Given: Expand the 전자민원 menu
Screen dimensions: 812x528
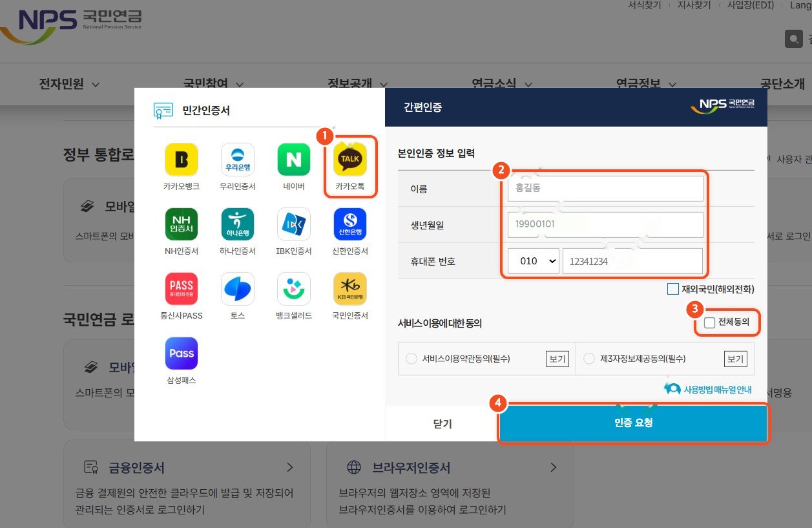Looking at the screenshot, I should click(x=70, y=84).
